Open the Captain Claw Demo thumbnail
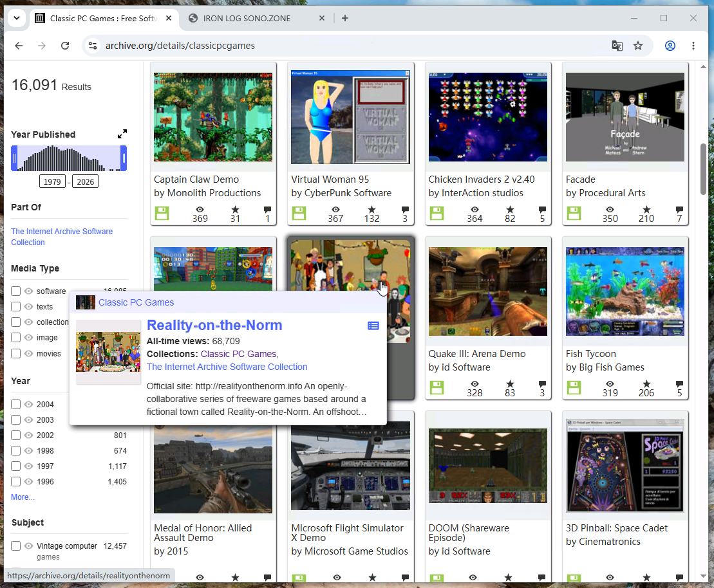The height and width of the screenshot is (588, 714). click(213, 117)
